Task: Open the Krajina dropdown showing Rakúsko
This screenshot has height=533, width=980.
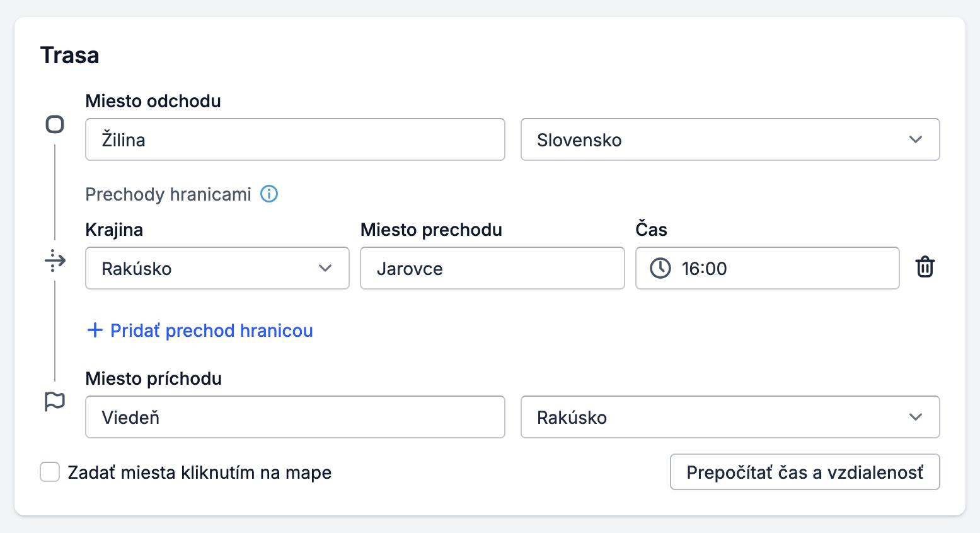Action: (217, 268)
